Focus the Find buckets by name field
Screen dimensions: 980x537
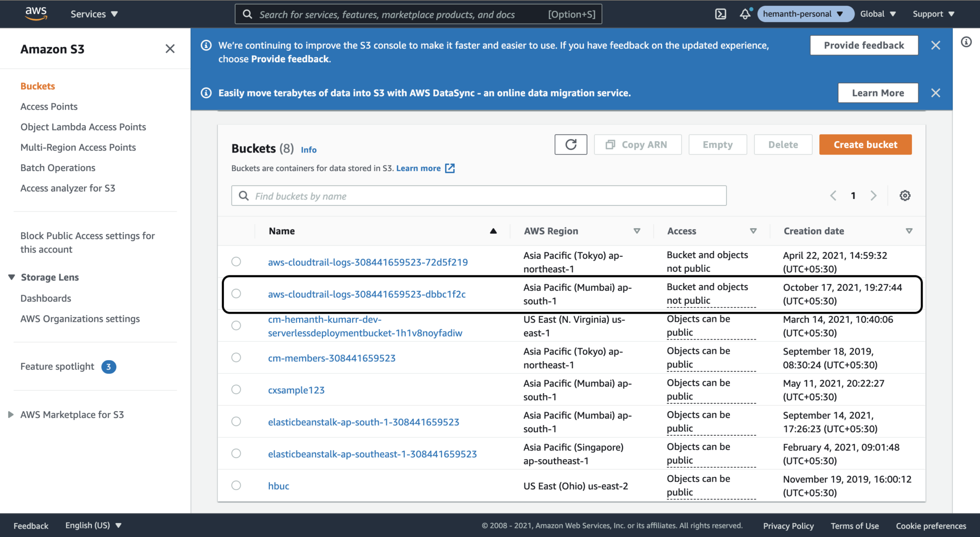click(479, 196)
